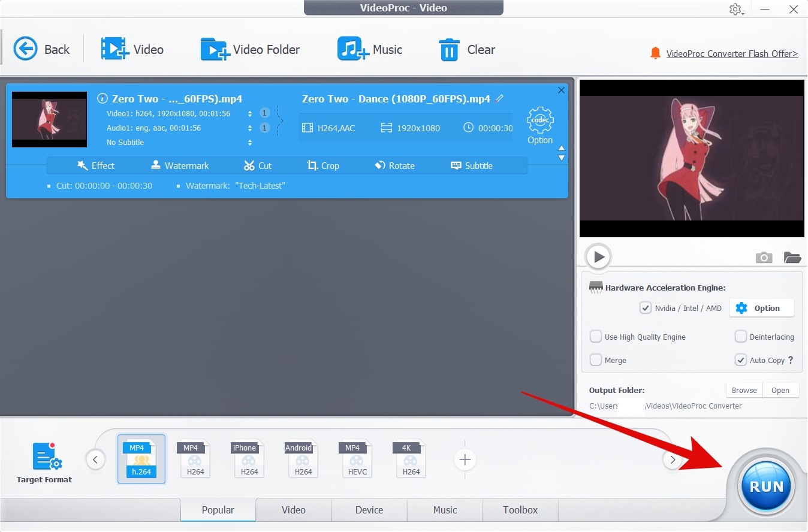Open the Crop tool
The width and height of the screenshot is (808, 532).
click(323, 165)
